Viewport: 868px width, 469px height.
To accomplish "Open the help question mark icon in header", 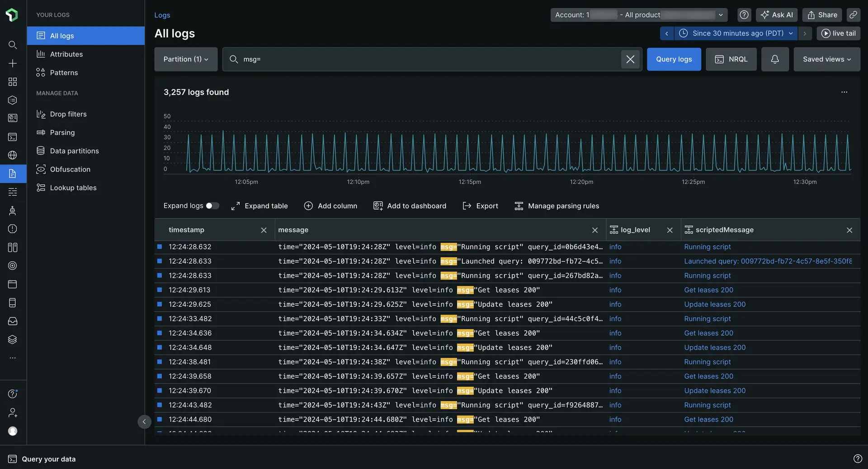I will tap(744, 15).
